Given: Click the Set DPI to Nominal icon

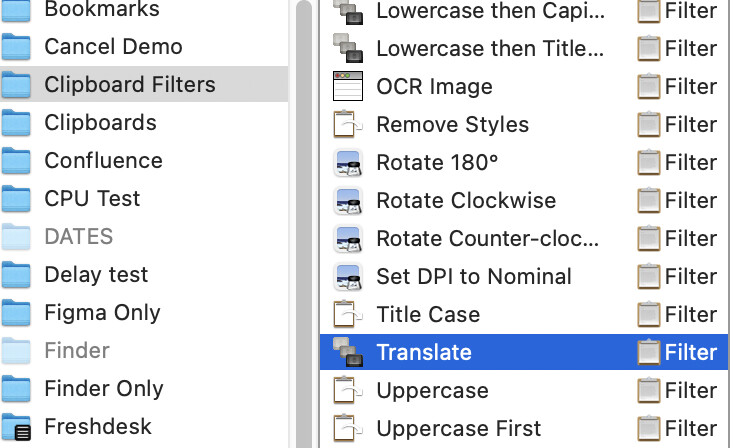Looking at the screenshot, I should click(348, 276).
